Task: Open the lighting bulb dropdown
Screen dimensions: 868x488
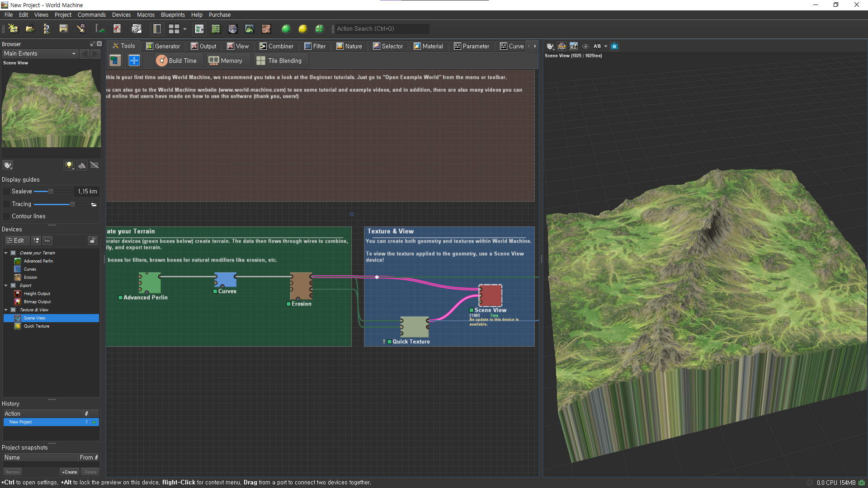Action: tap(69, 165)
